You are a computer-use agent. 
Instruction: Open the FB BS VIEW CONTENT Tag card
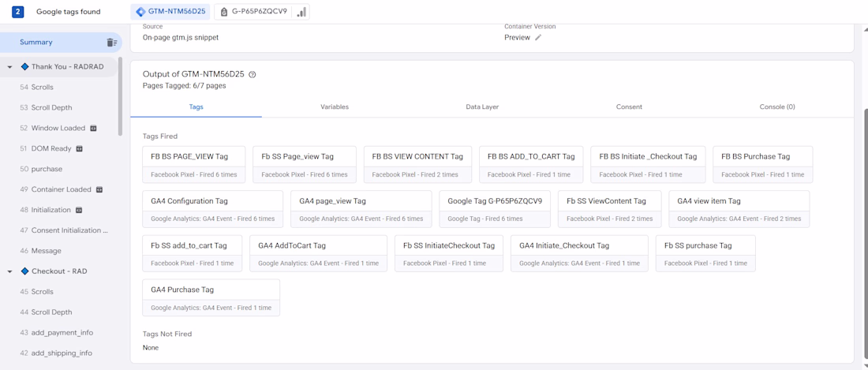[417, 165]
